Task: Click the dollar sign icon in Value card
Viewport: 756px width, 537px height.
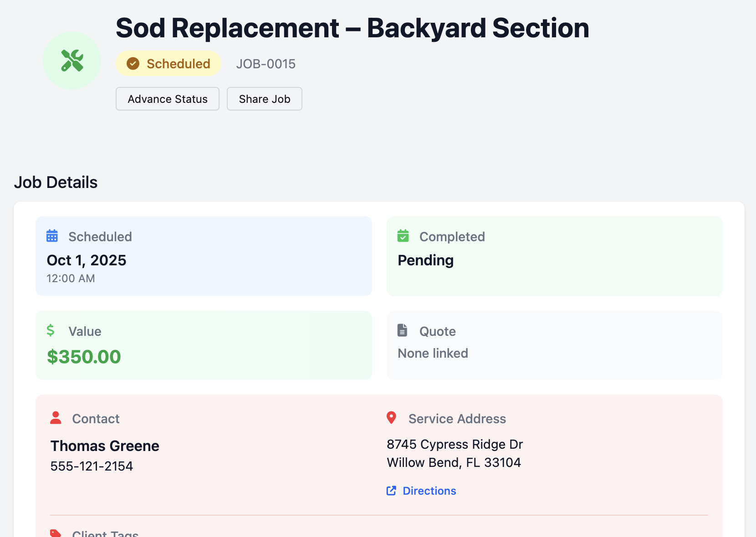Action: point(51,330)
